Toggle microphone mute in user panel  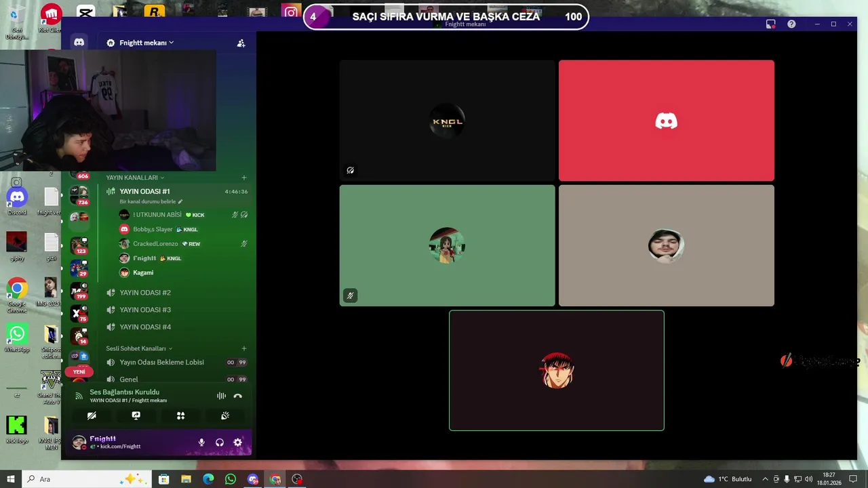tap(201, 443)
